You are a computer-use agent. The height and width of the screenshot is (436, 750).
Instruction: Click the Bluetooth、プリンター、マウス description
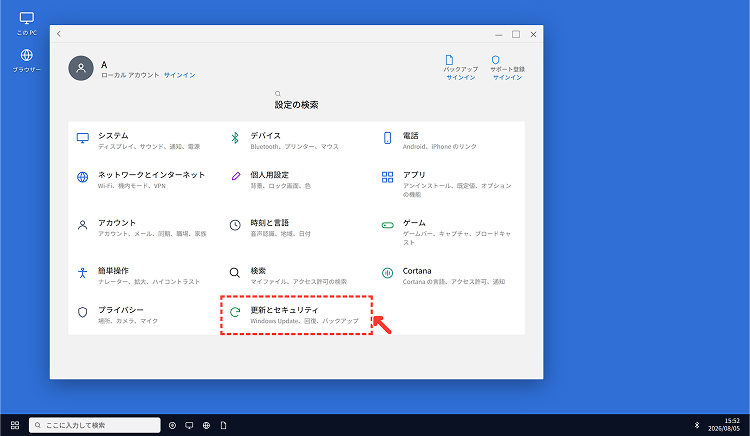tap(294, 147)
